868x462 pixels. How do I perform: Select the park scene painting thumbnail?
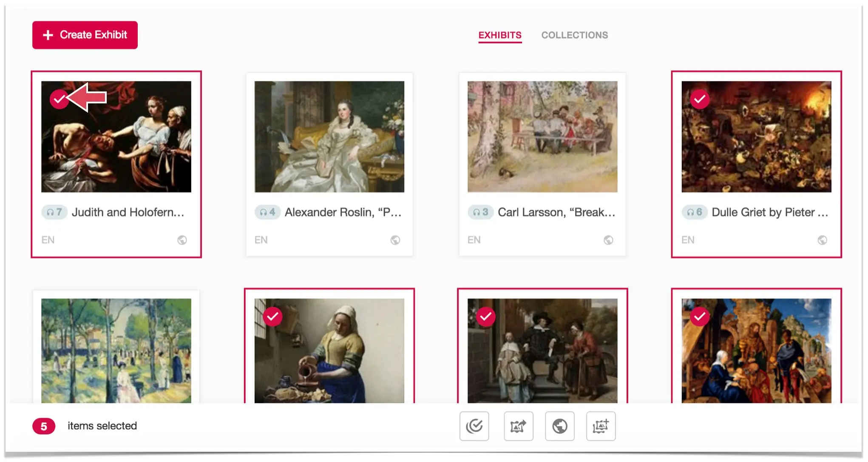pyautogui.click(x=116, y=351)
